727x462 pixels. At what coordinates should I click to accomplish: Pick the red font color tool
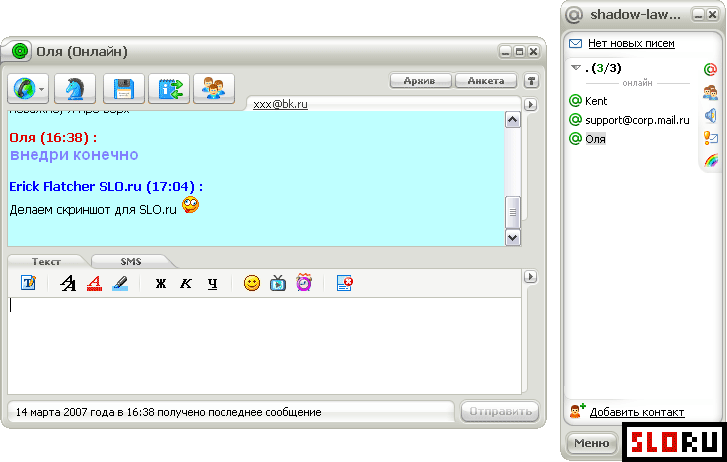tap(94, 283)
